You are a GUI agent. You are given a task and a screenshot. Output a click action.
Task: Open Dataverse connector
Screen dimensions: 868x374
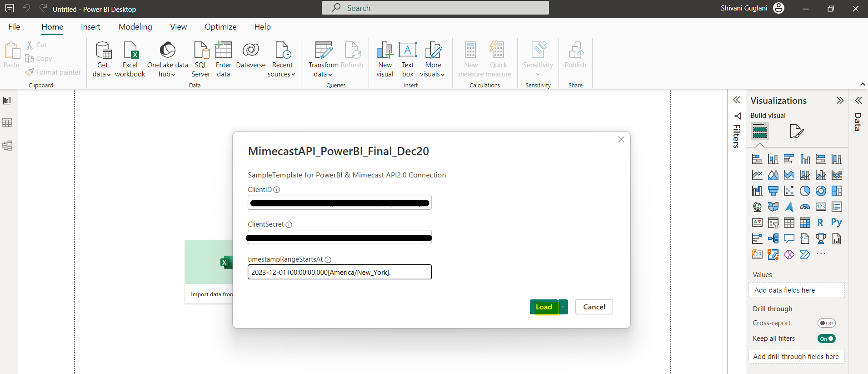click(x=250, y=51)
